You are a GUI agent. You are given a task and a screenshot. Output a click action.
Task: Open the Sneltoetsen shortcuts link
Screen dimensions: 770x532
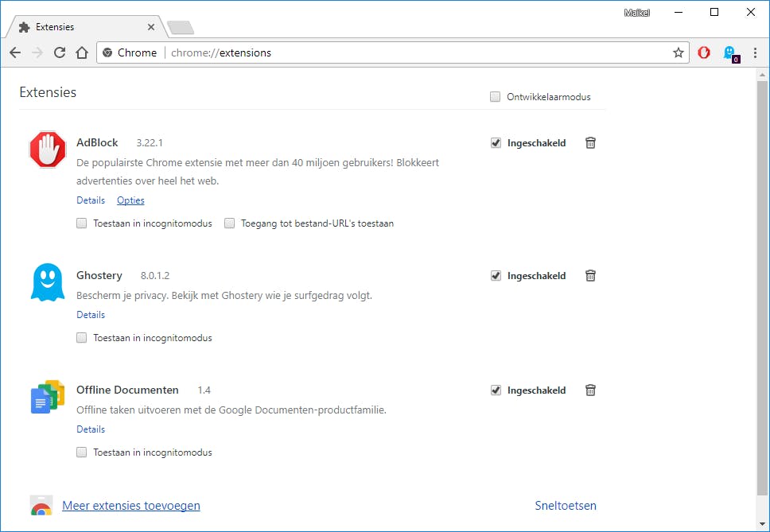point(566,506)
